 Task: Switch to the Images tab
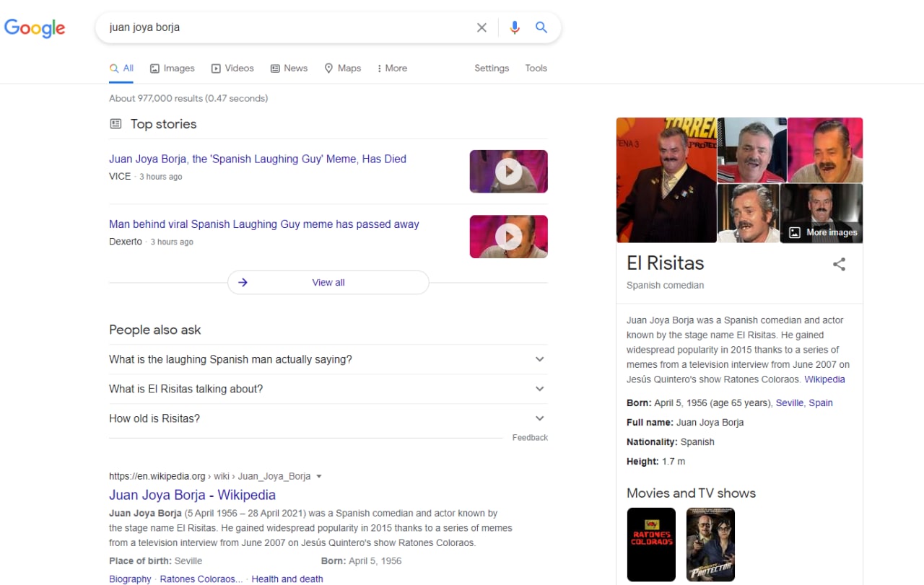[173, 69]
